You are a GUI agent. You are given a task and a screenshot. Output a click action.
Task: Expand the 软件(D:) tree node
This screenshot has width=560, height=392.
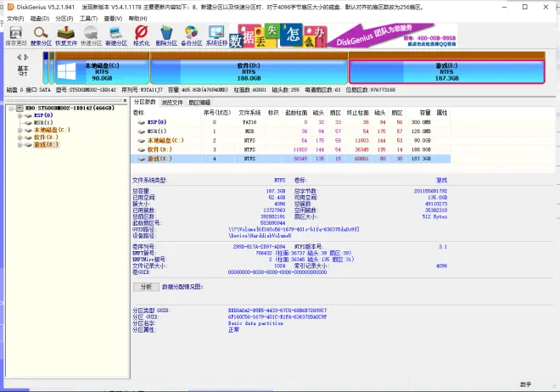(x=20, y=137)
